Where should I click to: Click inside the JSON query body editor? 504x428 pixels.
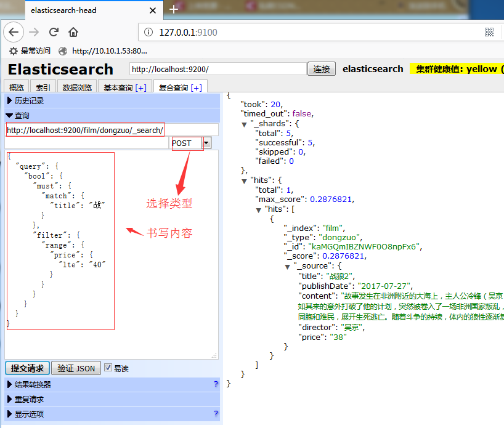pos(112,254)
